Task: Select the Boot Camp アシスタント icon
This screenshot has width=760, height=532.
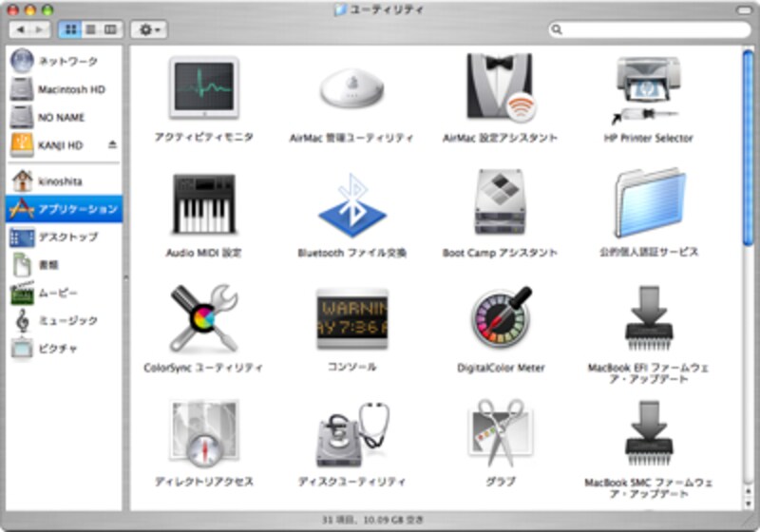Action: pos(501,202)
